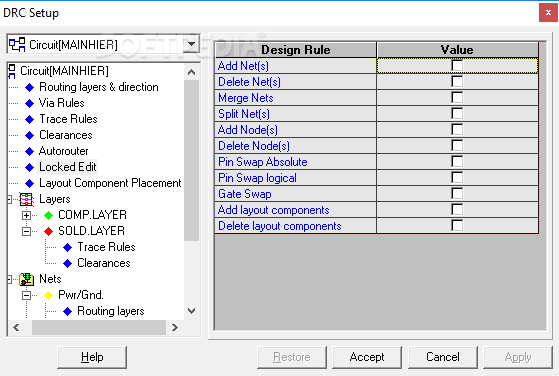Click the Apply button

(x=518, y=357)
